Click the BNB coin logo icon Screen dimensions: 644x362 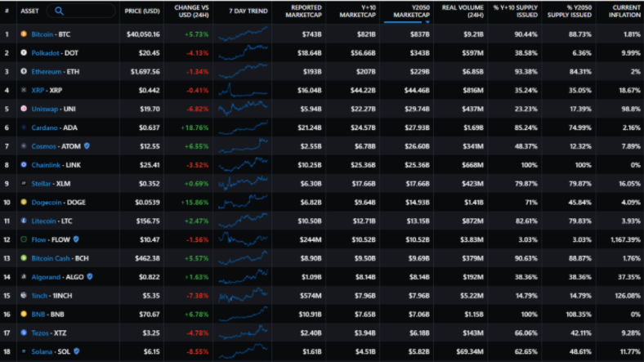click(x=24, y=314)
